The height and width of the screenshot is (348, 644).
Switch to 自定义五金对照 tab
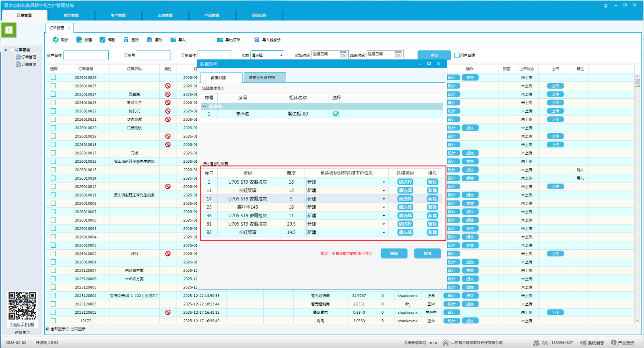264,77
